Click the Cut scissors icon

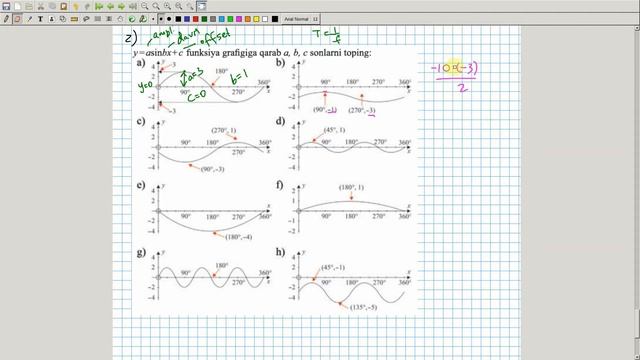point(41,7)
